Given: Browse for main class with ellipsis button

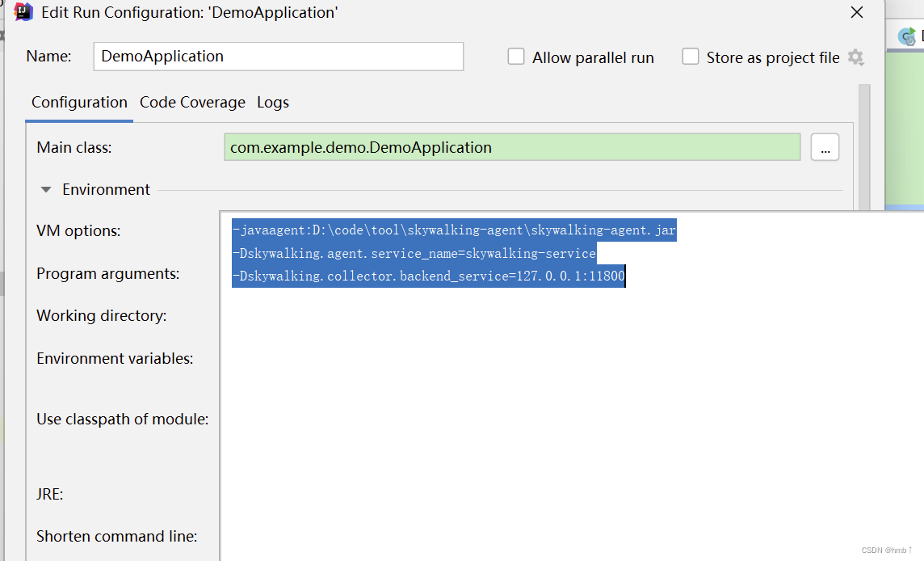Looking at the screenshot, I should [x=825, y=147].
